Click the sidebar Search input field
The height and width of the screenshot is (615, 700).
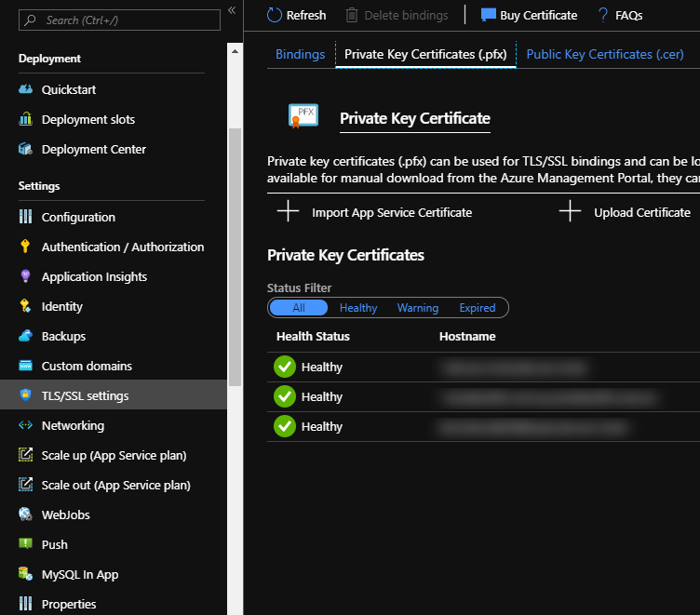pos(119,20)
